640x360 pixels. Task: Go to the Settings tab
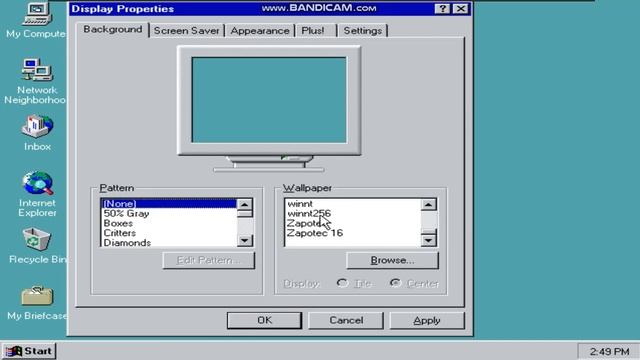pos(362,31)
